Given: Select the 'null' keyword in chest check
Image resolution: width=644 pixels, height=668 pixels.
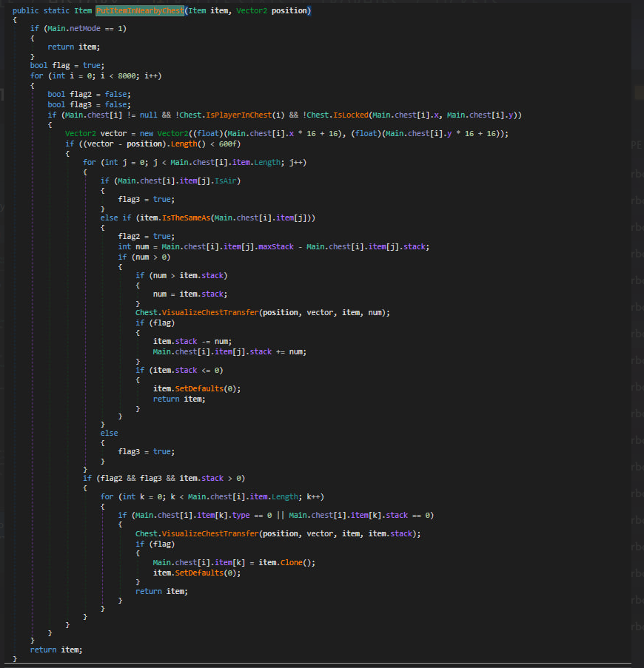Looking at the screenshot, I should (x=148, y=115).
